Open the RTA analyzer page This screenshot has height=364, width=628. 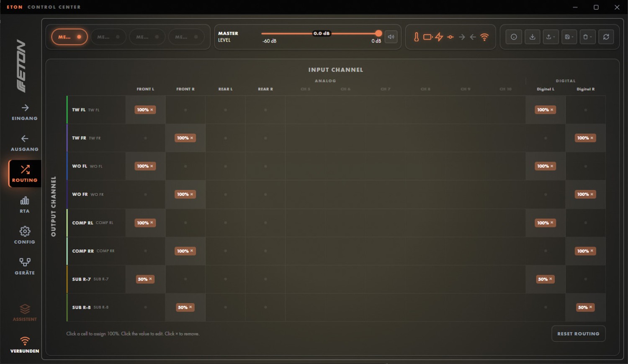click(25, 205)
